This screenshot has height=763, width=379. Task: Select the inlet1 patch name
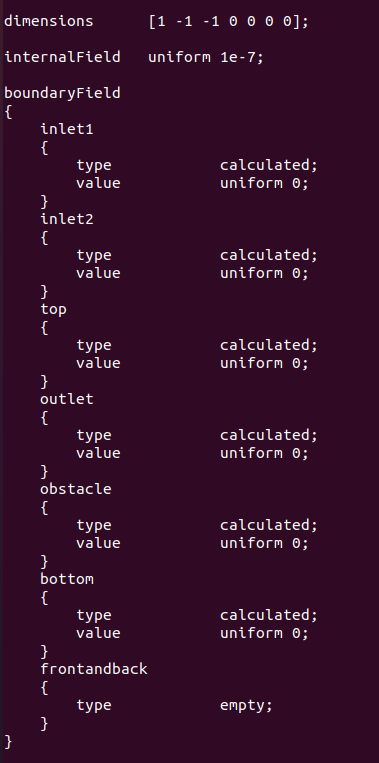(67, 129)
